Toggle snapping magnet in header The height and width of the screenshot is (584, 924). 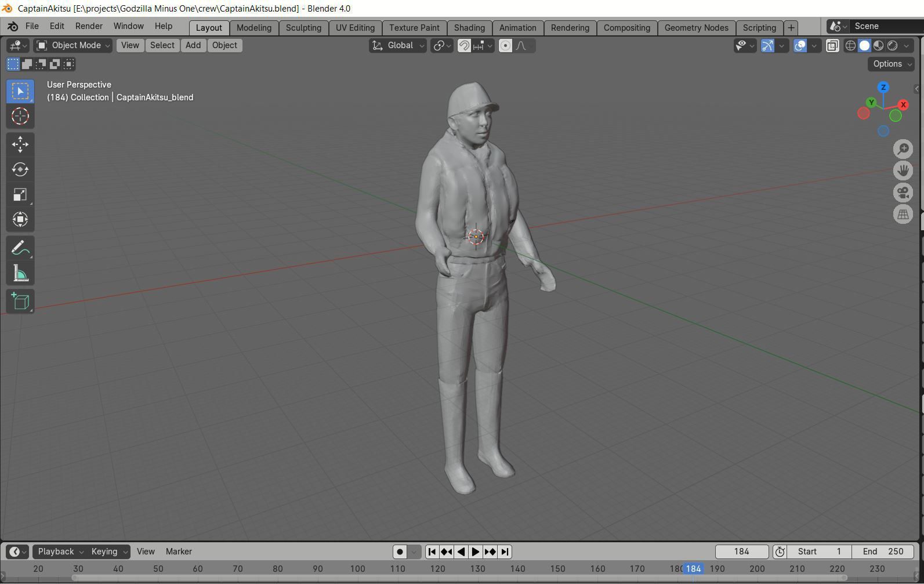click(464, 45)
